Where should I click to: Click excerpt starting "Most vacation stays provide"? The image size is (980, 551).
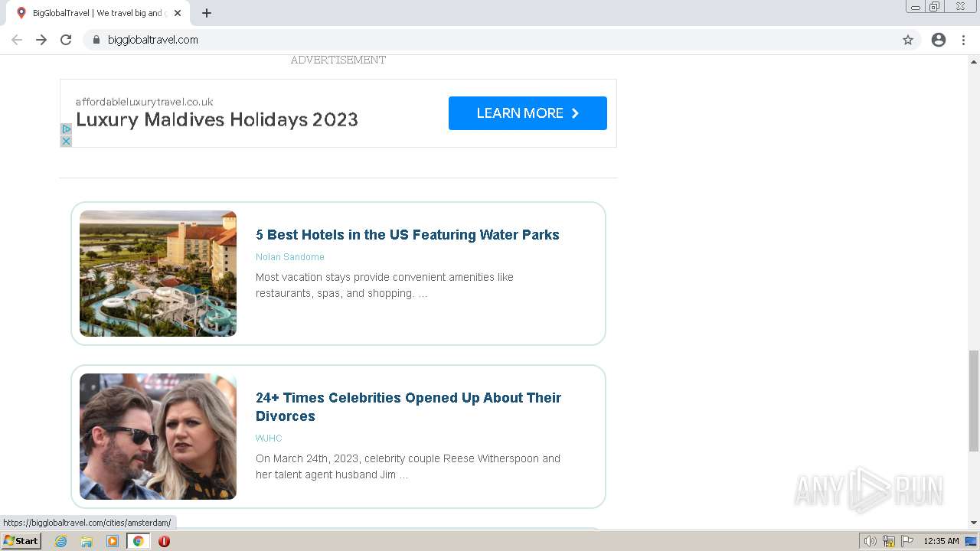384,285
